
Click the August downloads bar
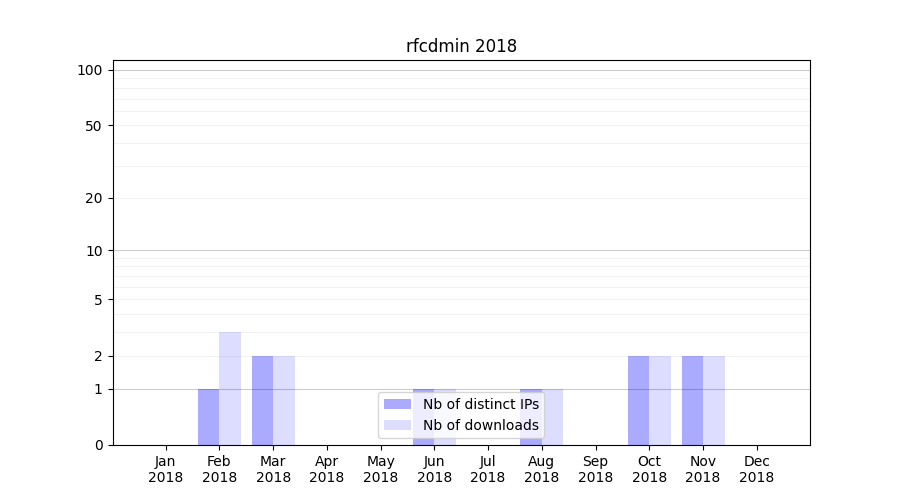click(553, 417)
